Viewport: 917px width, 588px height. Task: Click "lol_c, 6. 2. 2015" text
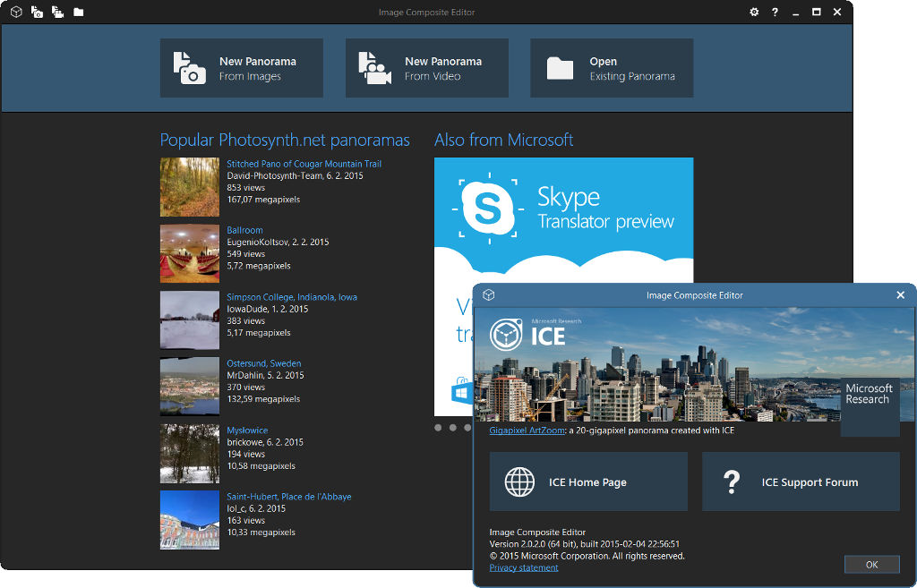[256, 508]
